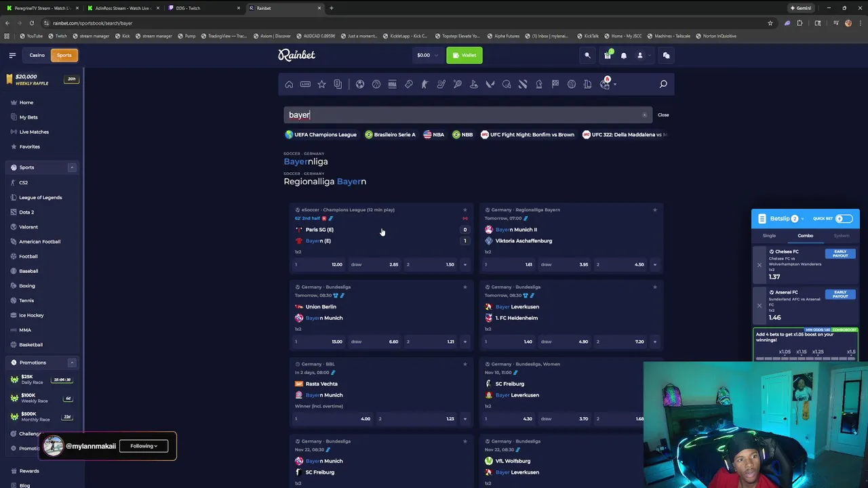Image resolution: width=868 pixels, height=488 pixels.
Task: Open the Following dropdown on overlay
Action: point(144,446)
